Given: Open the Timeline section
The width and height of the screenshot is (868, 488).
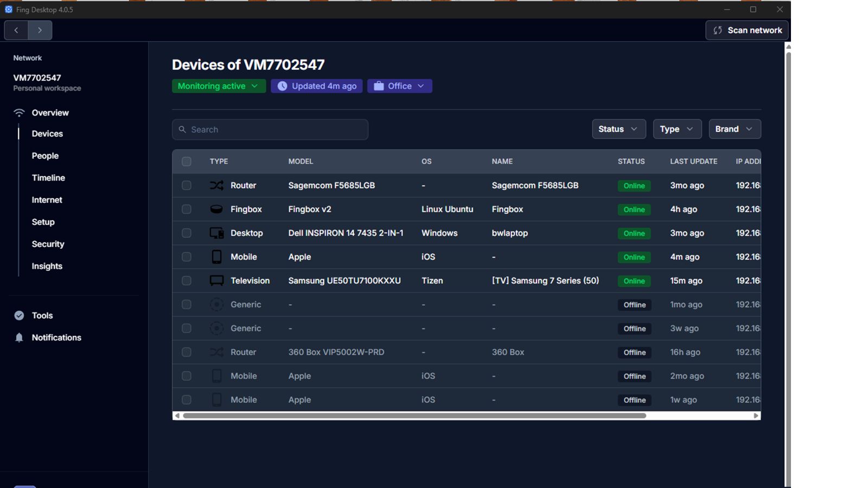Looking at the screenshot, I should 48,178.
